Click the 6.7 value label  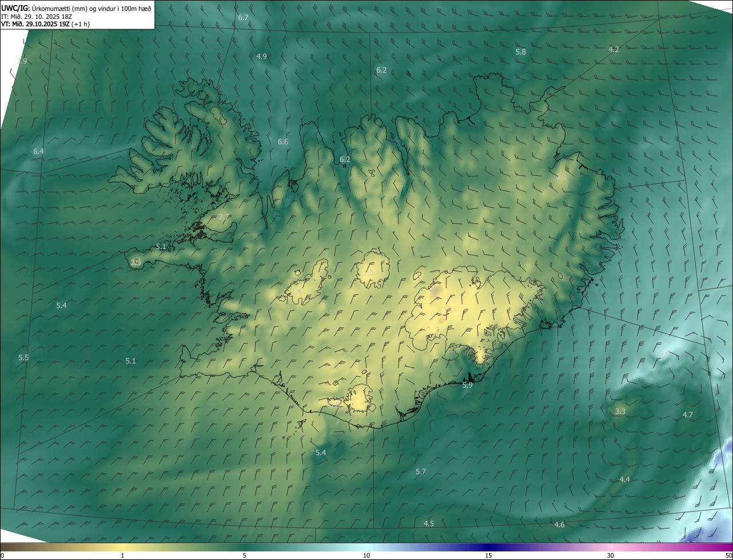(x=243, y=18)
